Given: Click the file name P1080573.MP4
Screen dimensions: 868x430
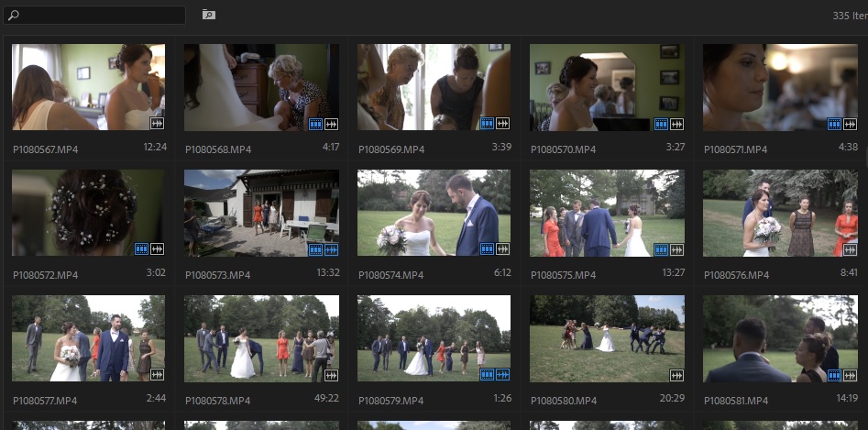Looking at the screenshot, I should pos(218,275).
